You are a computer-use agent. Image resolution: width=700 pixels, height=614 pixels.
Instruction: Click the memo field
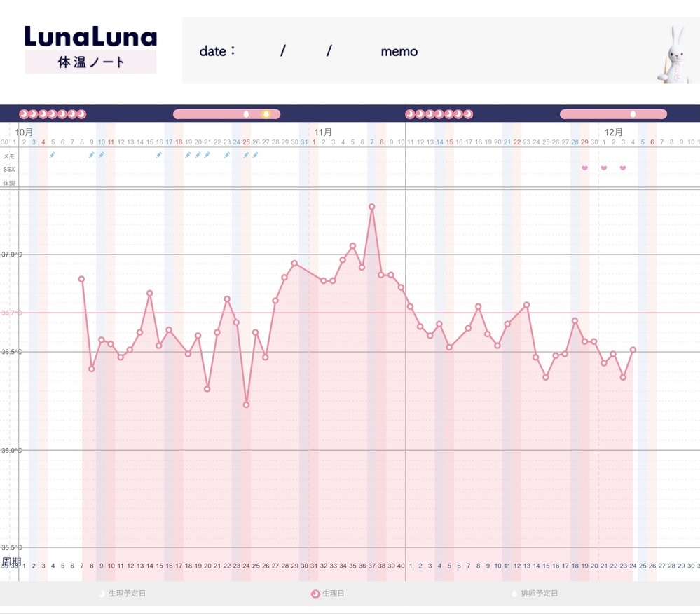coord(399,51)
